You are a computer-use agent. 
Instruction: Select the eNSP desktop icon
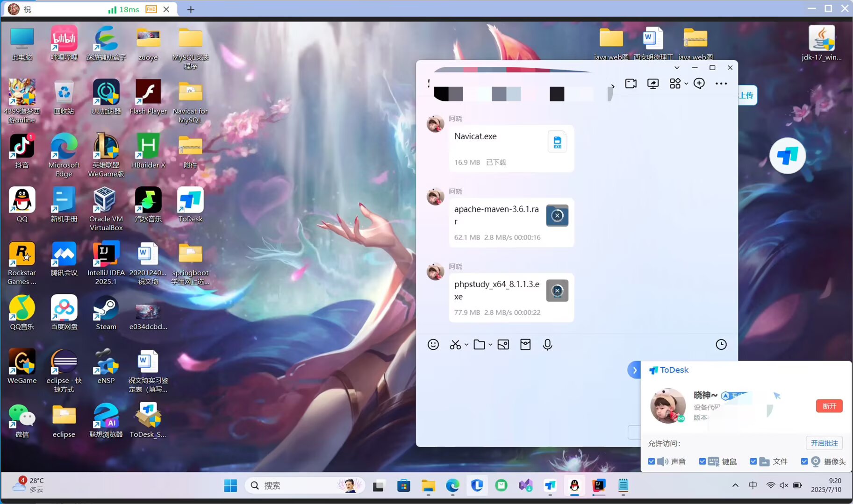click(x=106, y=367)
